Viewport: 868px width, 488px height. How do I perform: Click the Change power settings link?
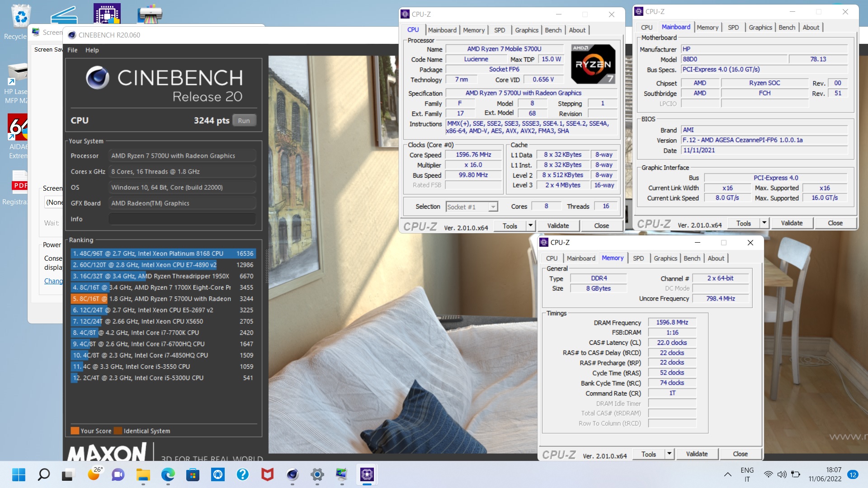tap(53, 281)
